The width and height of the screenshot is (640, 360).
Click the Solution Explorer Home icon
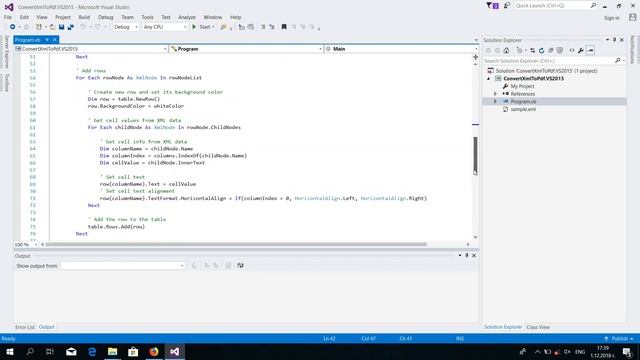pos(506,51)
